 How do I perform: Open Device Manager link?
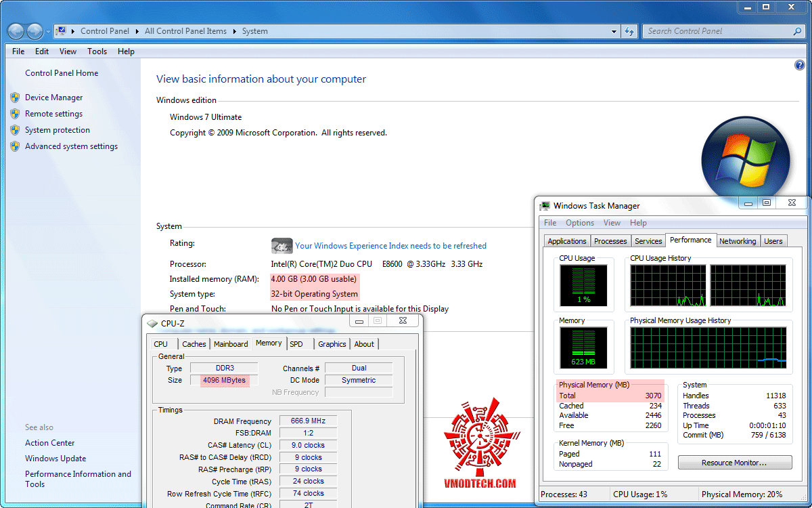(53, 98)
